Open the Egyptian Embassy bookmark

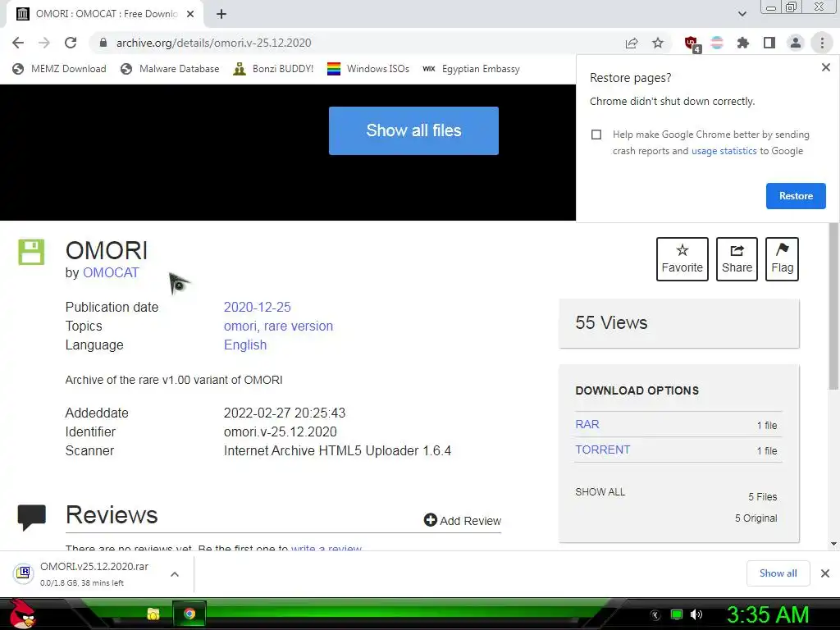click(x=471, y=69)
